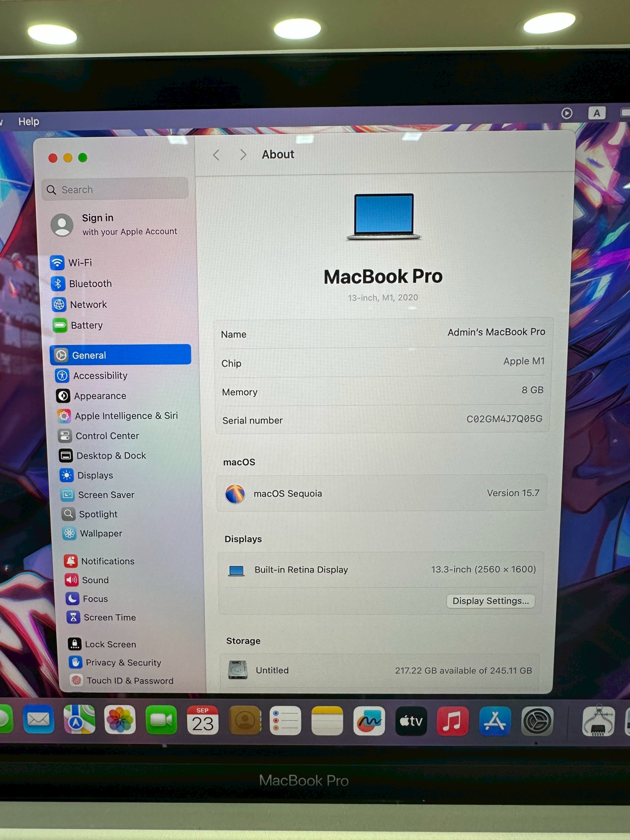This screenshot has width=630, height=840.
Task: Select General in the sidebar
Action: click(121, 355)
